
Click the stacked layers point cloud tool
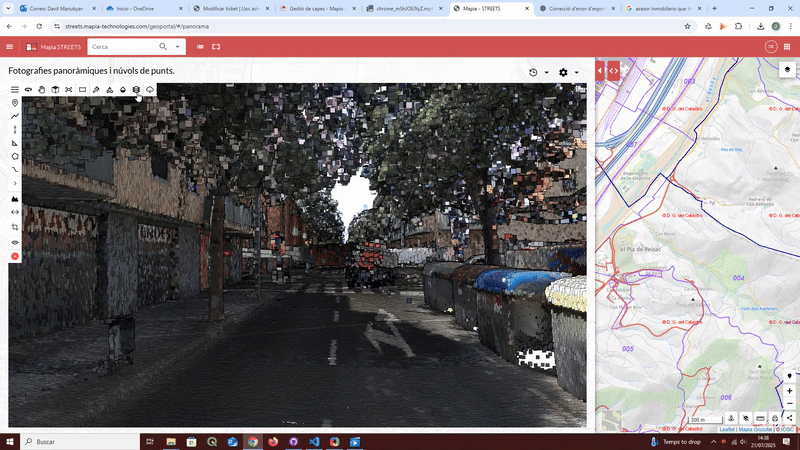[136, 89]
